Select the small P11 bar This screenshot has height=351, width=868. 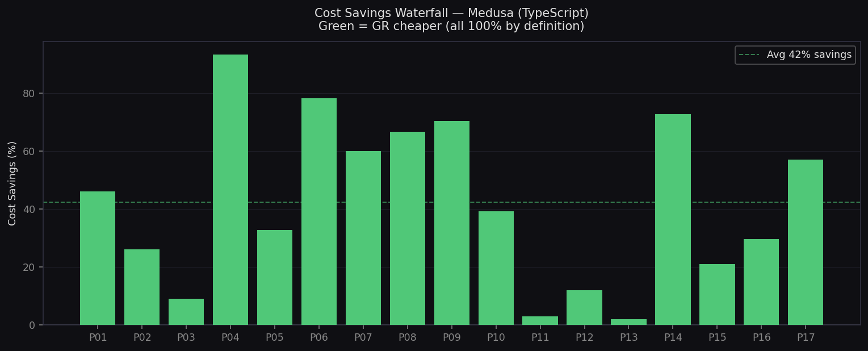pyautogui.click(x=540, y=320)
